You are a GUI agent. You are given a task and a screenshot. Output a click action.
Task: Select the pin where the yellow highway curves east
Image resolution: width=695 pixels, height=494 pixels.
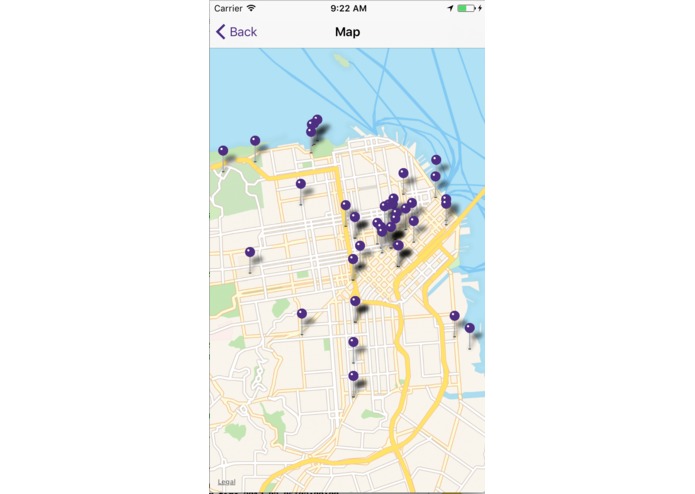355,301
